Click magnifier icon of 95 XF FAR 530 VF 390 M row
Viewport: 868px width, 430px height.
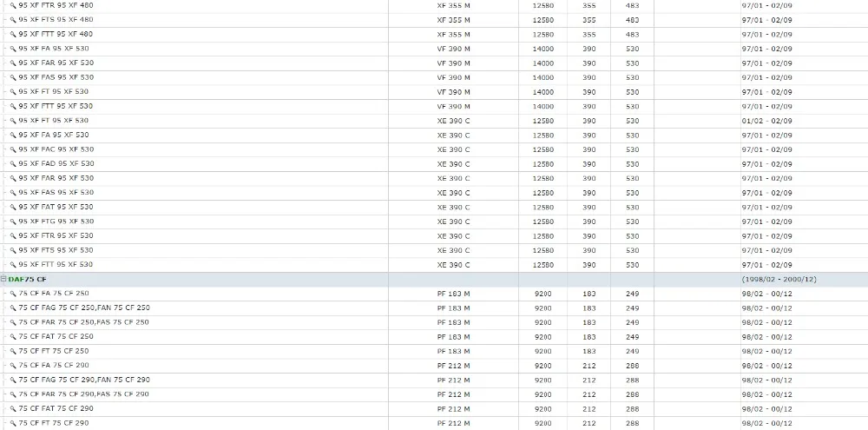click(13, 63)
